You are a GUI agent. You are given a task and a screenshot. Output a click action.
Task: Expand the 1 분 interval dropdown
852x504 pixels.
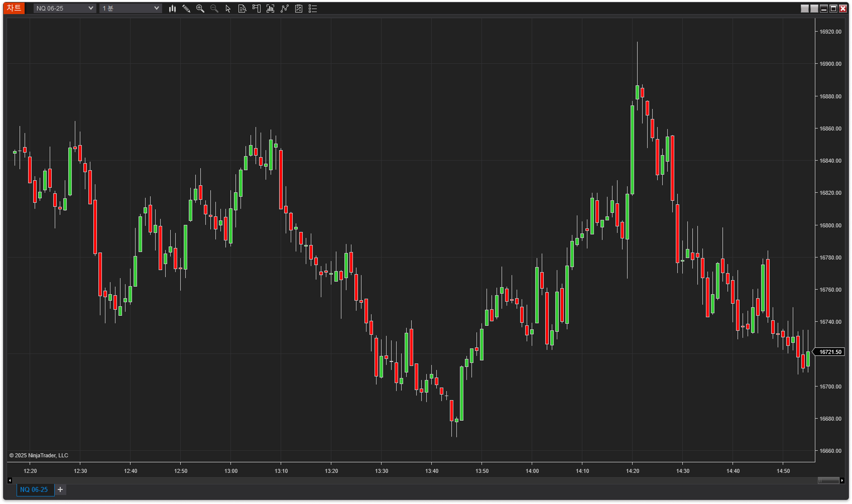coord(131,9)
